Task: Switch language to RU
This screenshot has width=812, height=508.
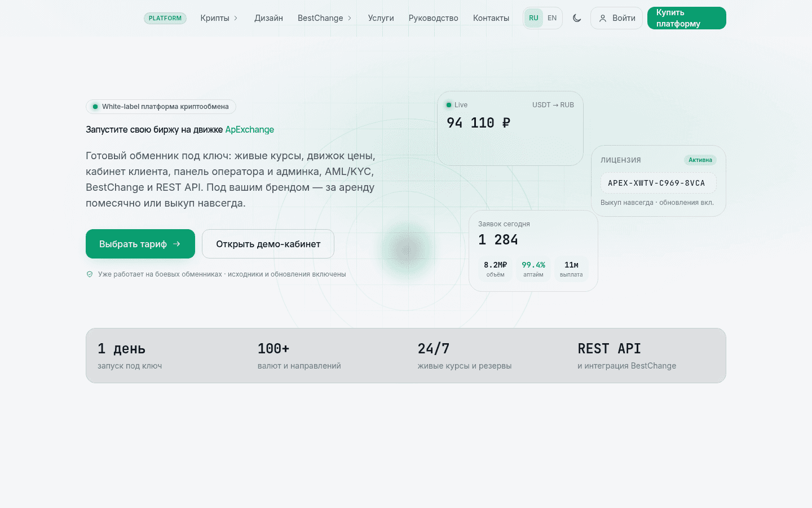Action: point(533,18)
